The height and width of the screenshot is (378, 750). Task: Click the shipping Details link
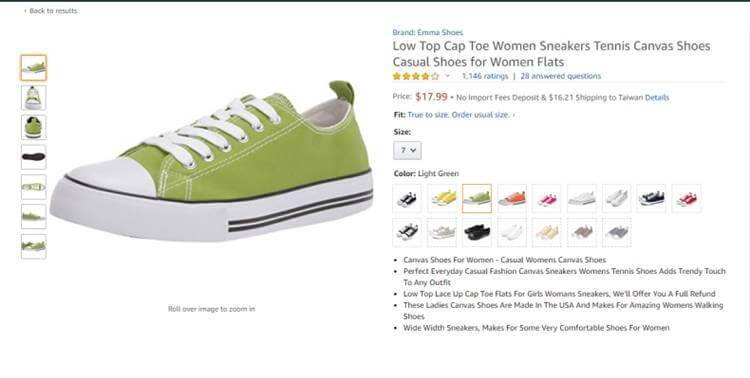tap(657, 98)
